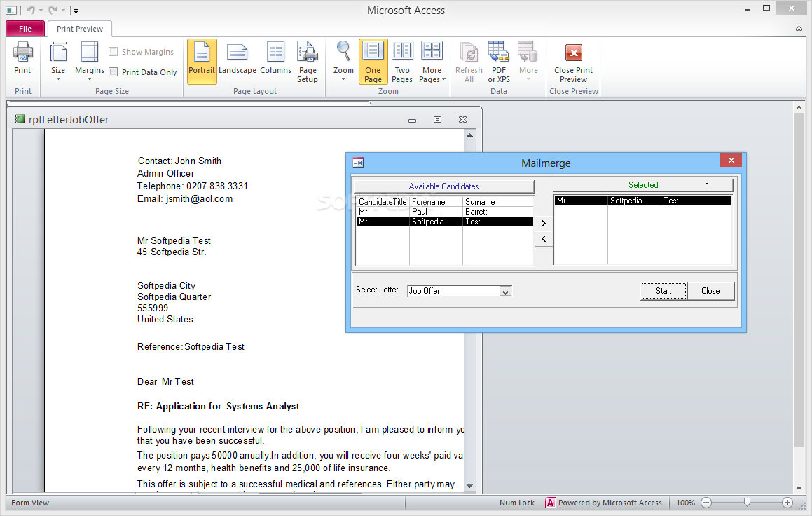This screenshot has width=812, height=516.
Task: Click the email jsmith@aol.com text
Action: [x=200, y=199]
